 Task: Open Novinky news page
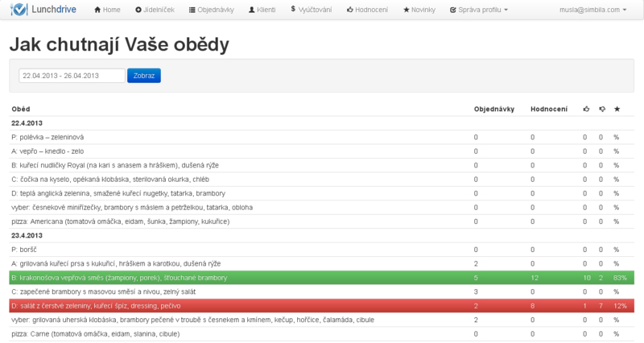tap(421, 10)
